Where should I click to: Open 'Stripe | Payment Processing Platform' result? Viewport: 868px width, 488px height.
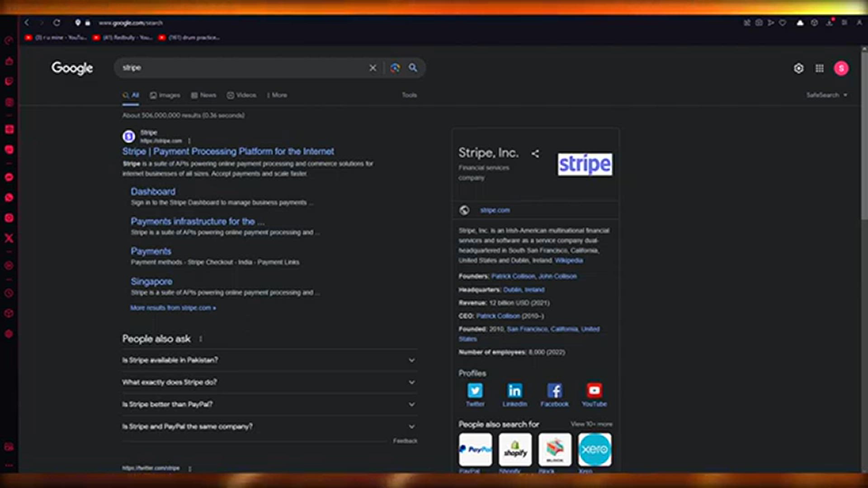click(x=228, y=151)
